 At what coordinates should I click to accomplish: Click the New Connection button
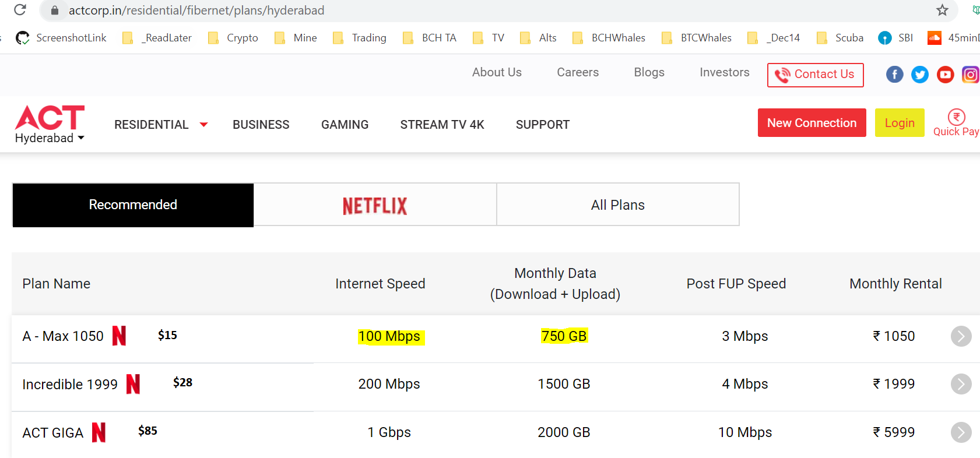tap(812, 123)
